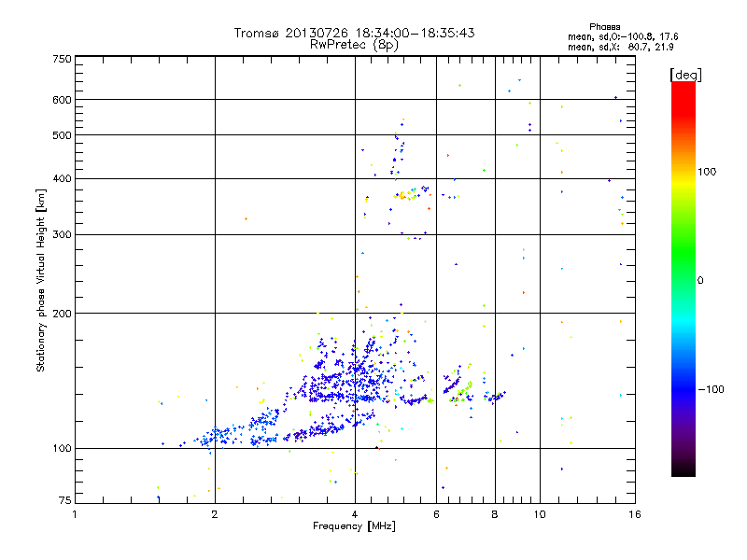Image resolution: width=747 pixels, height=560 pixels.
Task: Click the 'Frequency [MHz]' axis title
Action: click(x=354, y=526)
